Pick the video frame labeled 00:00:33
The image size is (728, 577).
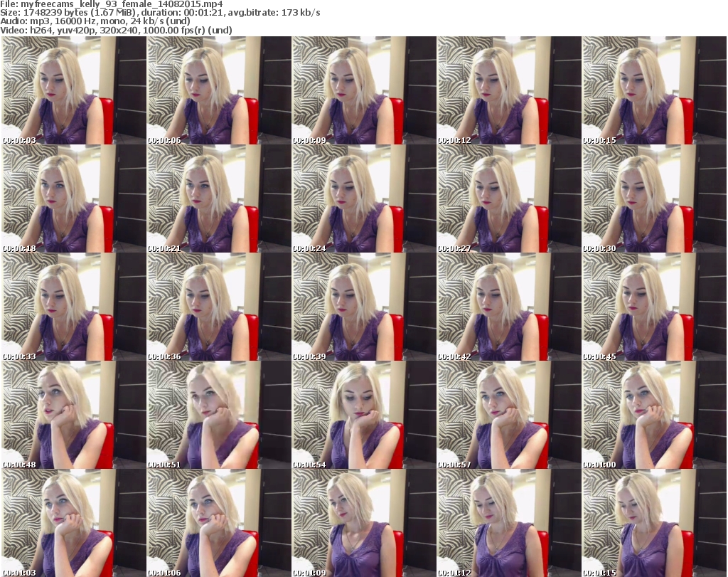click(x=74, y=307)
